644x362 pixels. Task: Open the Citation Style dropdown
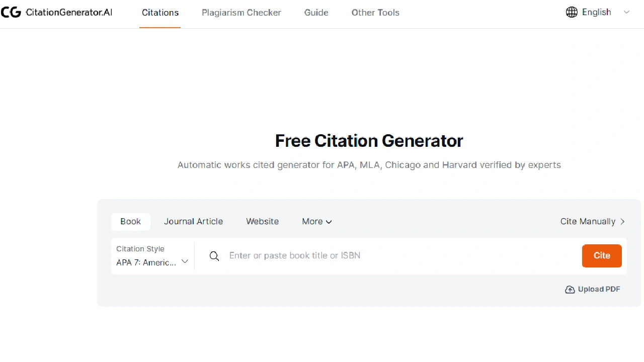click(x=151, y=256)
